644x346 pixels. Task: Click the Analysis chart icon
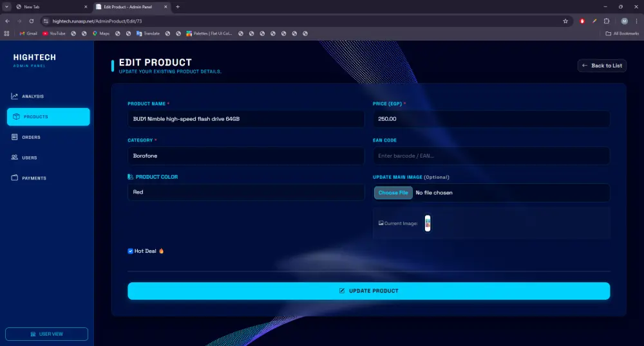click(x=14, y=96)
